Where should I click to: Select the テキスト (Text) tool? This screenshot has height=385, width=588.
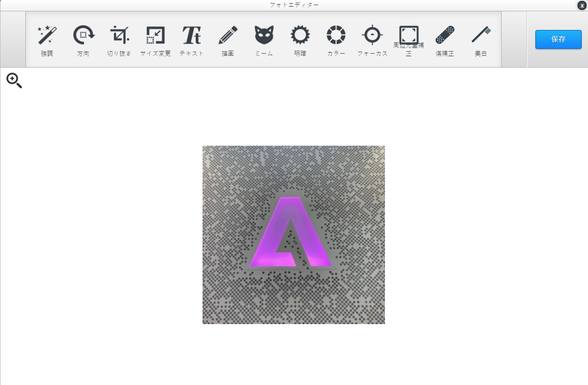(x=191, y=40)
